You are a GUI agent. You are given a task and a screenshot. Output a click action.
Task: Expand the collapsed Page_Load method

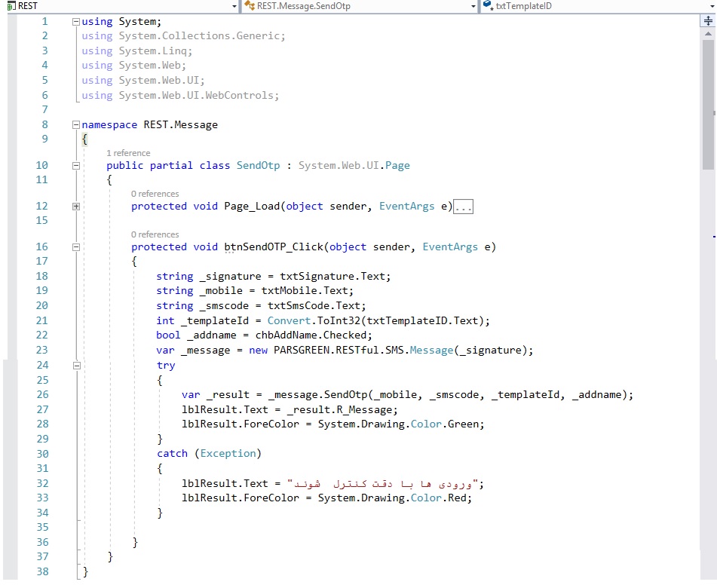coord(75,206)
